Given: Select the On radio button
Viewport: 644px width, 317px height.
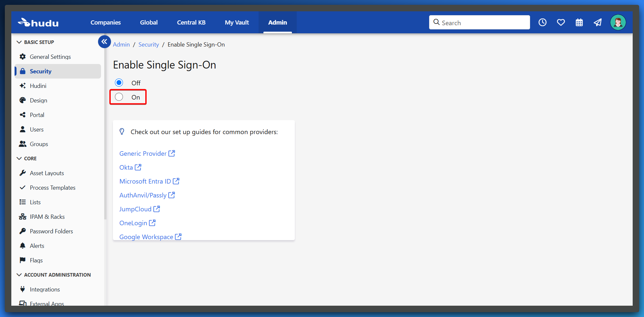Looking at the screenshot, I should click(x=119, y=97).
